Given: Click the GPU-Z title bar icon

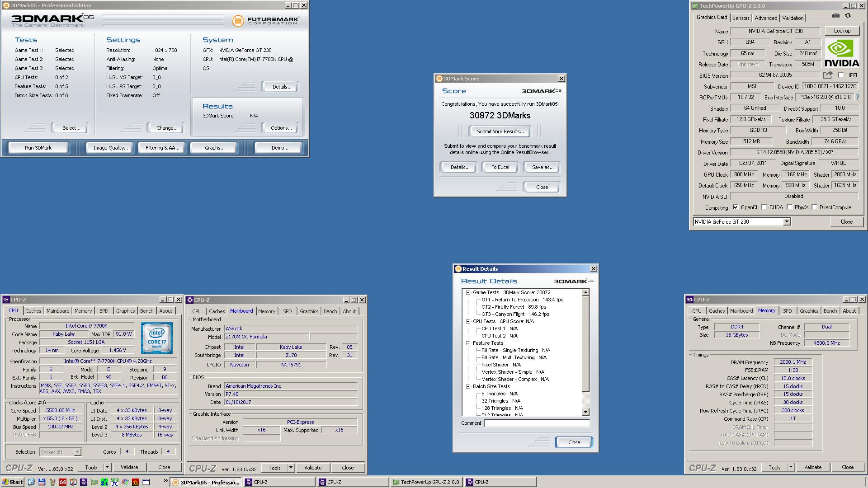Looking at the screenshot, I should click(x=695, y=6).
